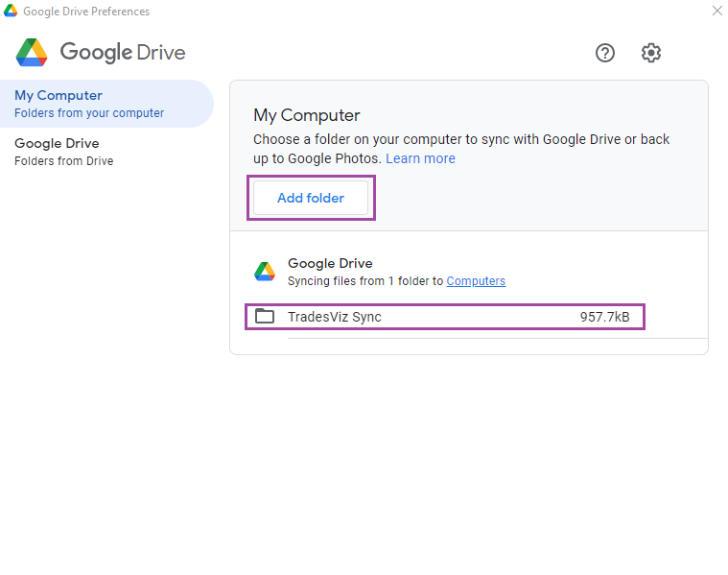Follow the Computers link
Viewport: 728px width, 575px height.
(x=476, y=280)
